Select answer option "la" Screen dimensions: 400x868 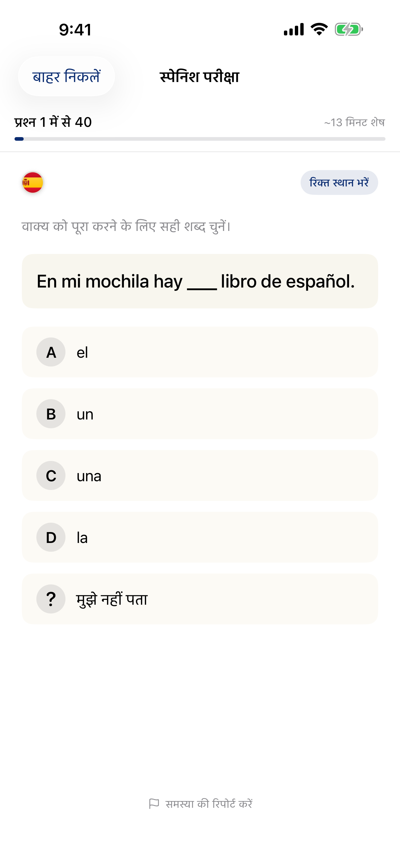(200, 538)
